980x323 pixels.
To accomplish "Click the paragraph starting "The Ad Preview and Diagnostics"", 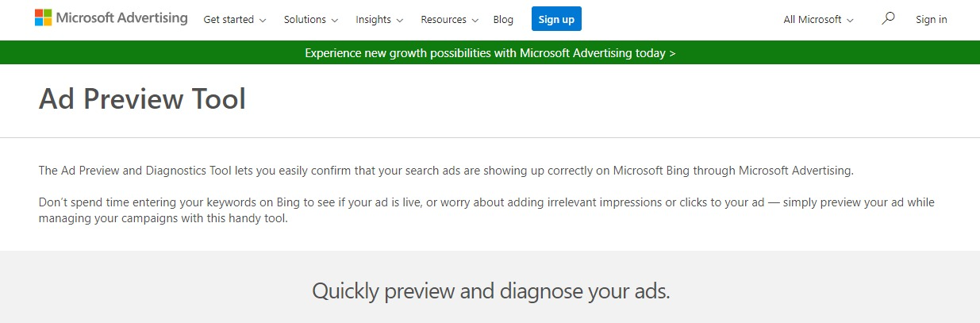I will tap(445, 171).
